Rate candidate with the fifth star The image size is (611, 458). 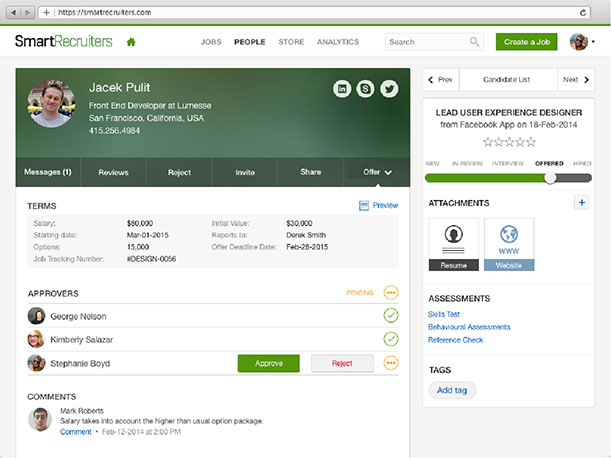pos(531,141)
